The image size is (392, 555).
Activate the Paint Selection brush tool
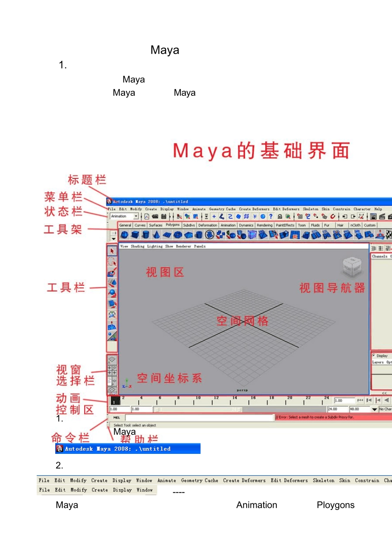coord(112,273)
